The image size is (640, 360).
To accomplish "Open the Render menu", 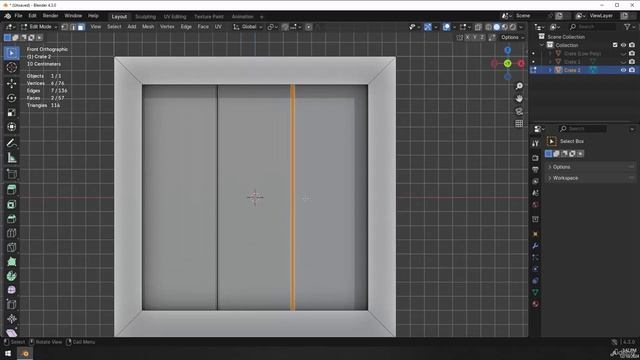I will click(51, 16).
